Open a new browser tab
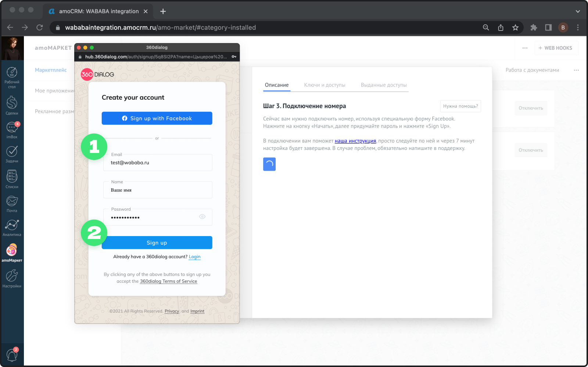Viewport: 588px width, 367px height. (163, 11)
